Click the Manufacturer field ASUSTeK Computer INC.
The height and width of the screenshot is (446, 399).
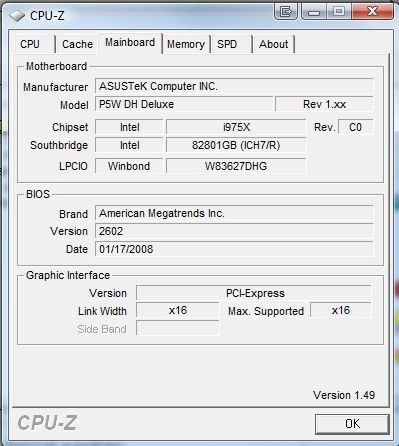234,86
